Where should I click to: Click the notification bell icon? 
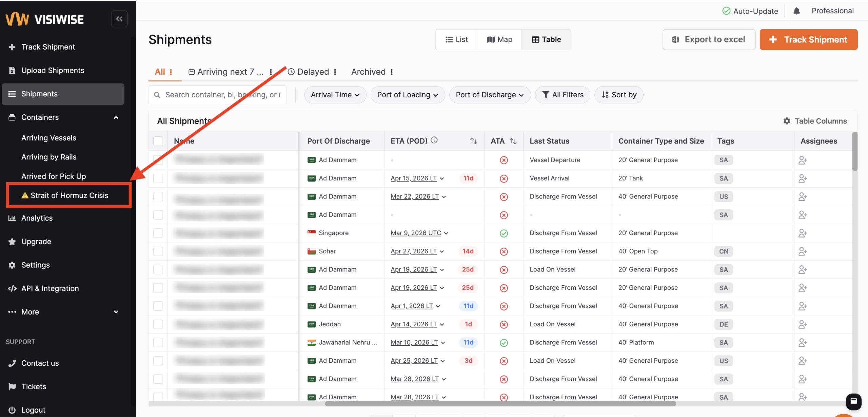point(796,11)
